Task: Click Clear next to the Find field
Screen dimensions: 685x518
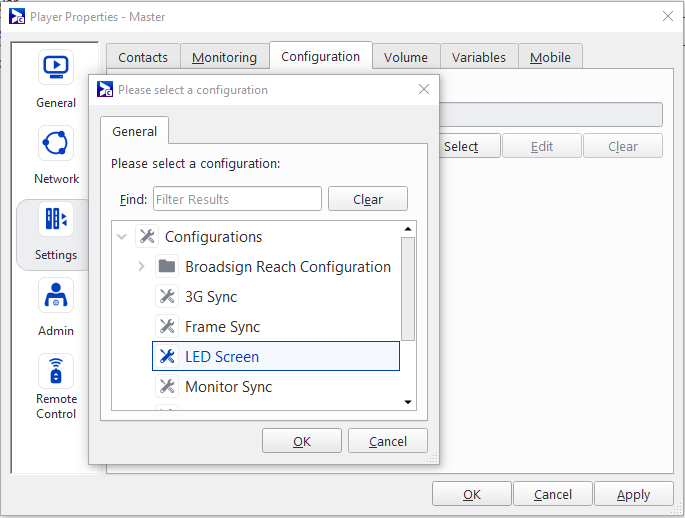Action: (368, 199)
